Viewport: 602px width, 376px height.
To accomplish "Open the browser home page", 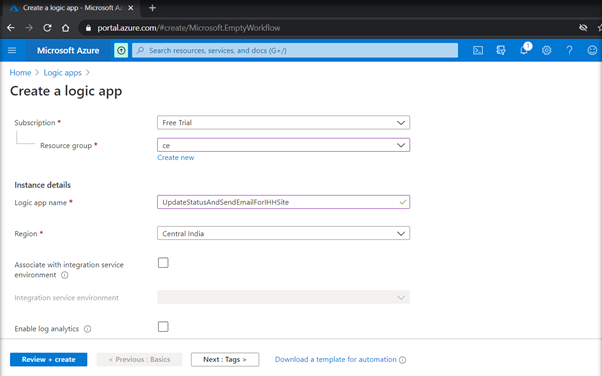I will tap(66, 28).
